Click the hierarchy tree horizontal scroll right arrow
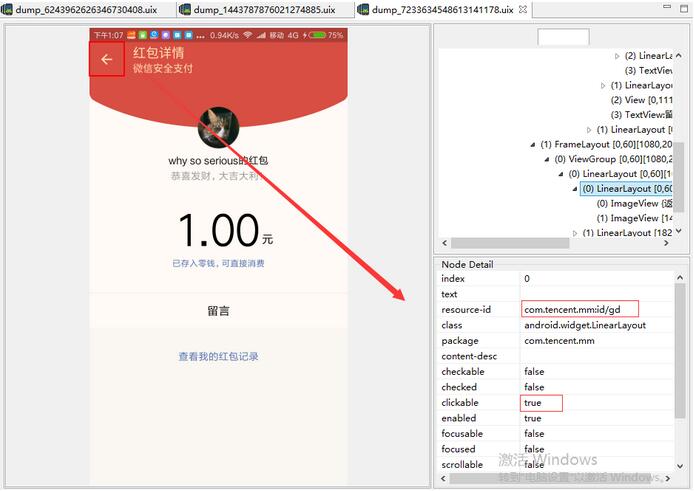The width and height of the screenshot is (694, 491). coord(666,243)
